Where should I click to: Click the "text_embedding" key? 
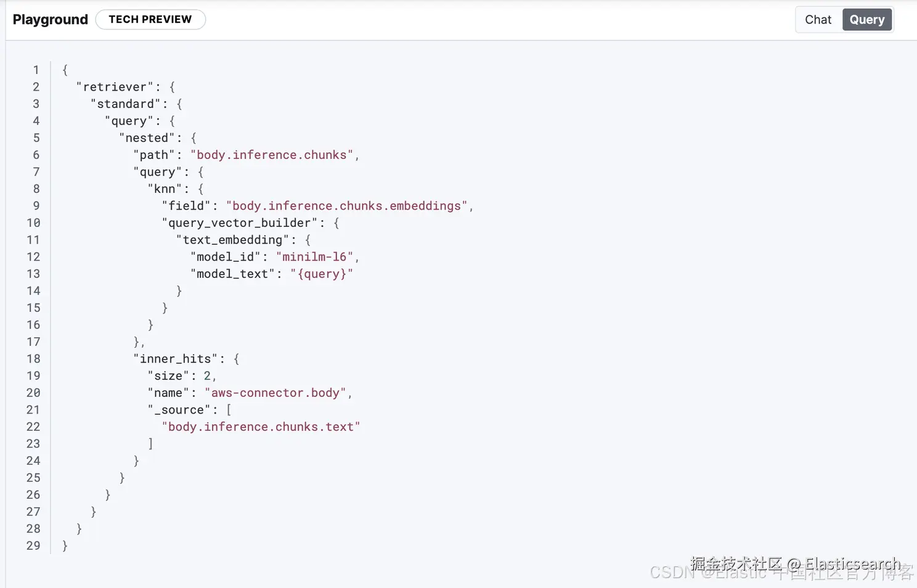coord(232,240)
